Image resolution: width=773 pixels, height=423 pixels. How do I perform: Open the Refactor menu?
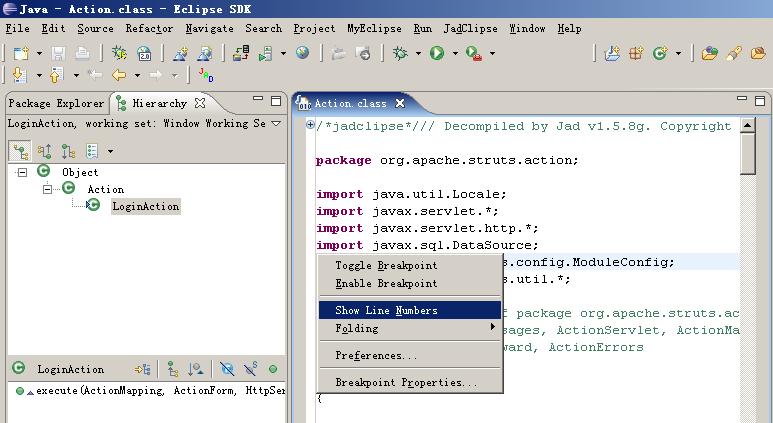tap(149, 29)
